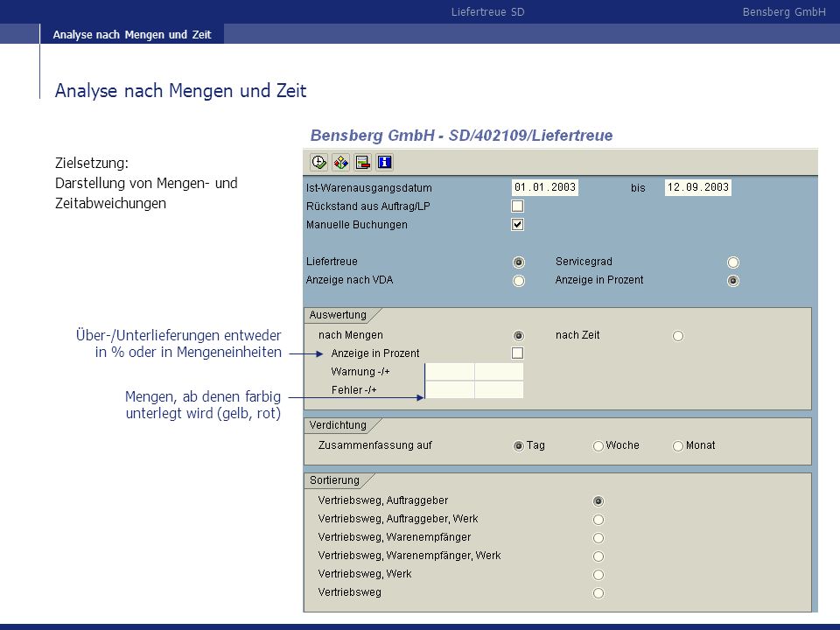The height and width of the screenshot is (630, 840).
Task: Select the Servicegrad radio button
Action: coord(733,262)
